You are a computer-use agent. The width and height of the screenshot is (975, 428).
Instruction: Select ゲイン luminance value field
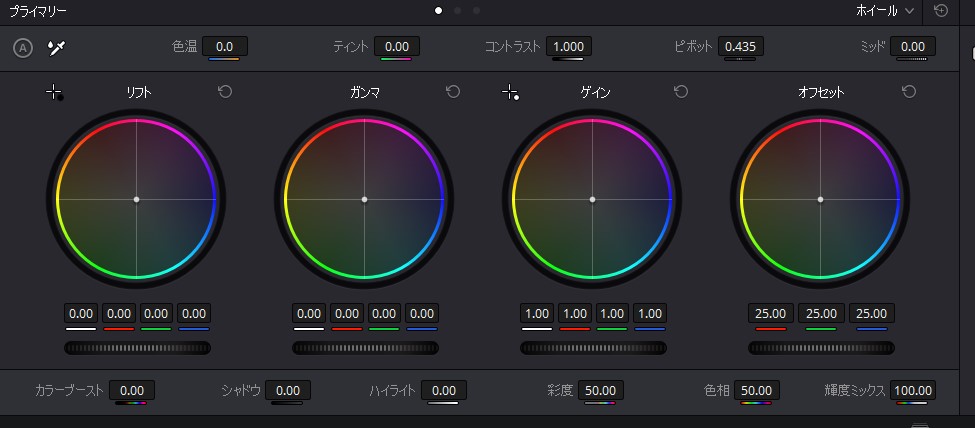(537, 314)
